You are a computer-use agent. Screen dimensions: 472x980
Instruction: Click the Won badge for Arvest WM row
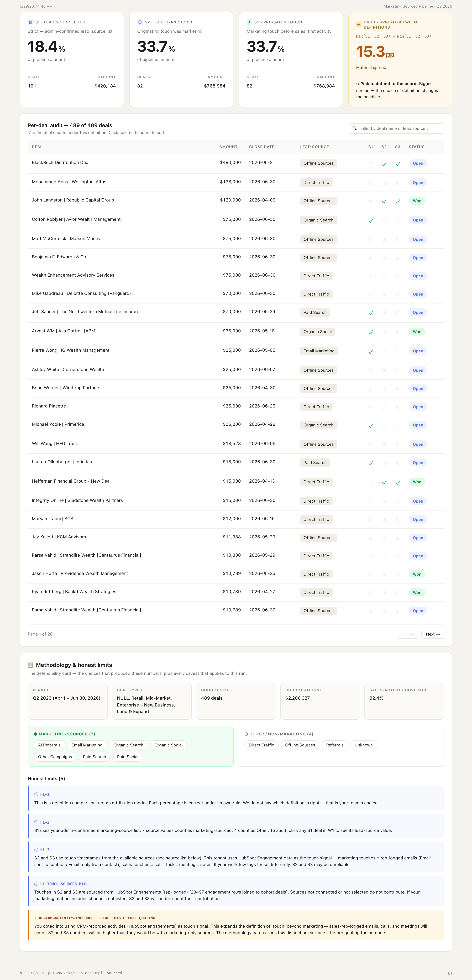(x=417, y=332)
